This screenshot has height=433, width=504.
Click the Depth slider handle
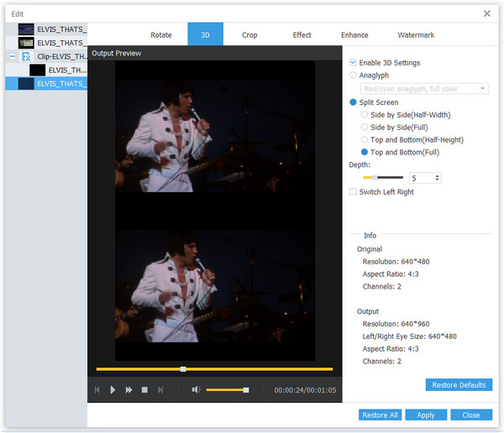(375, 177)
